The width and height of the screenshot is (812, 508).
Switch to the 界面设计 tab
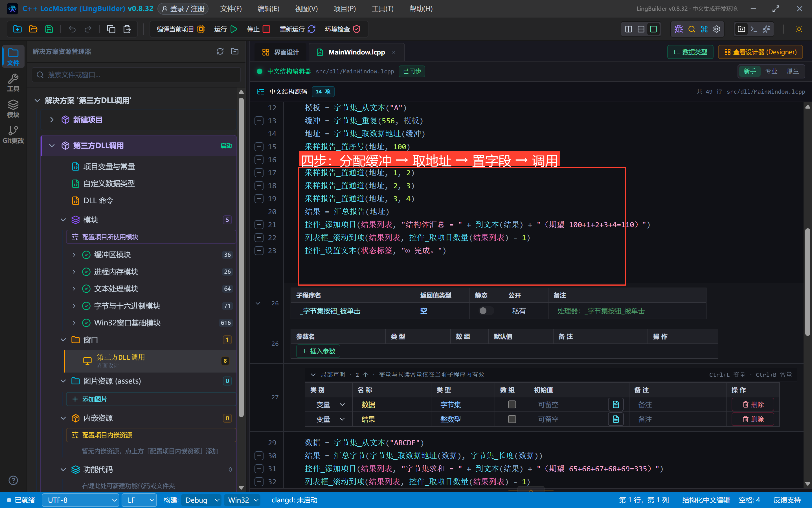281,52
